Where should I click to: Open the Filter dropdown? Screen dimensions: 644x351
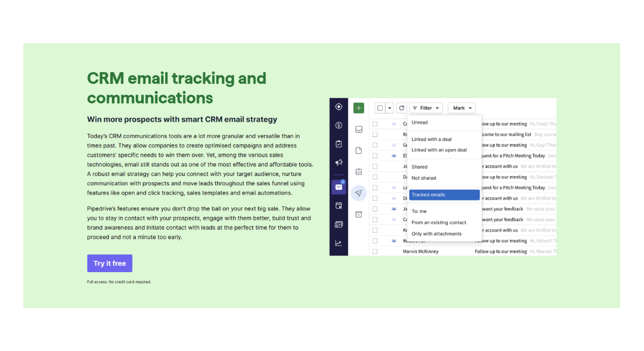pyautogui.click(x=426, y=108)
